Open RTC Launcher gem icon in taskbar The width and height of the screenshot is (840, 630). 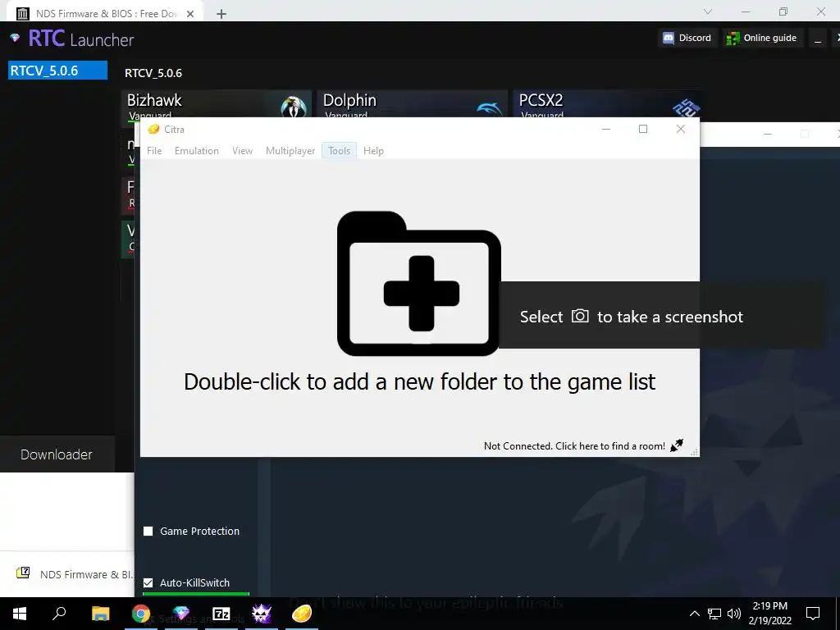[181, 614]
